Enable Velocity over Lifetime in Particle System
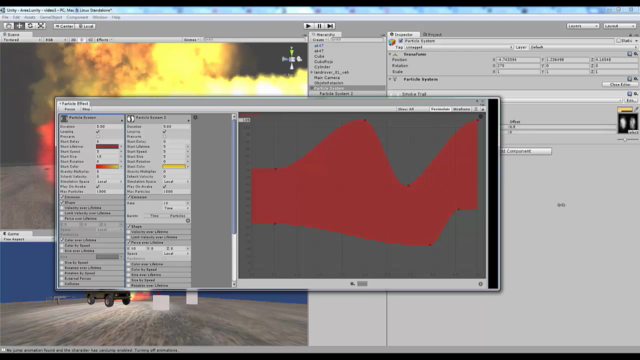 [x=62, y=208]
